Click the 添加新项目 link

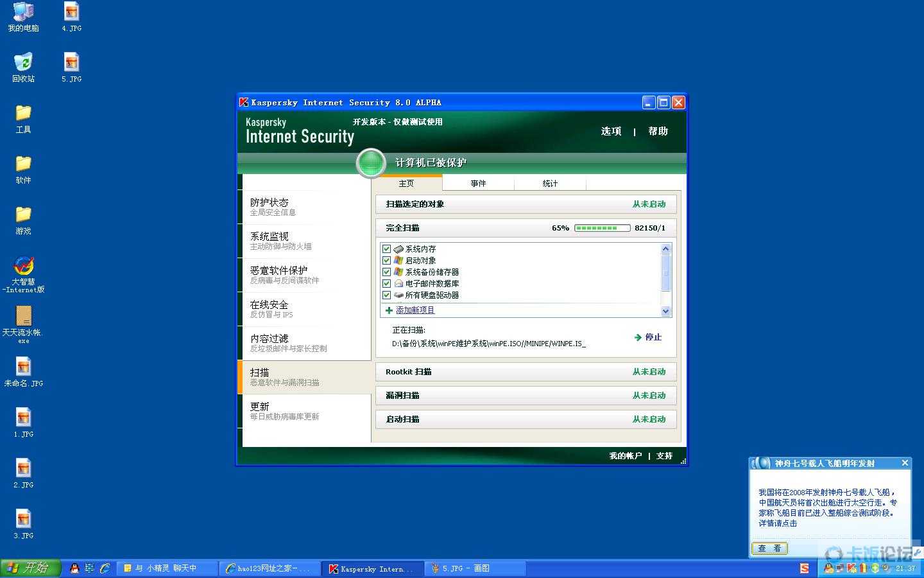pos(415,310)
